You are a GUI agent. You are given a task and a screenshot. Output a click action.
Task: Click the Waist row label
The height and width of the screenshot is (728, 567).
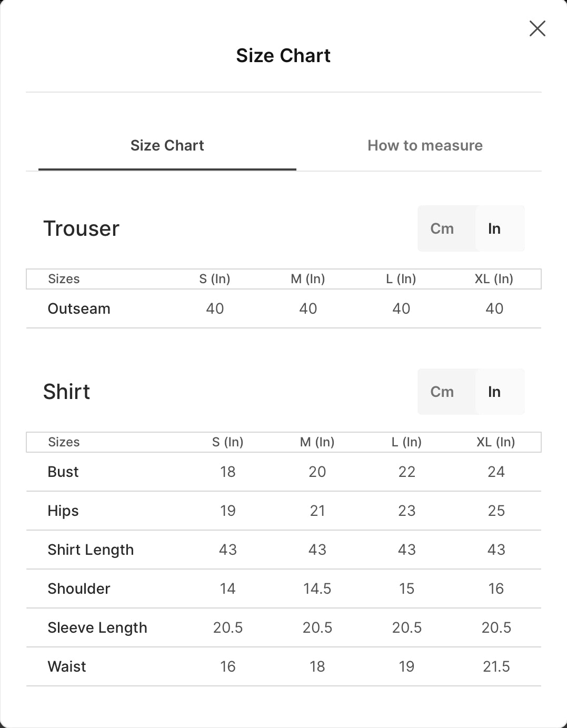point(67,666)
